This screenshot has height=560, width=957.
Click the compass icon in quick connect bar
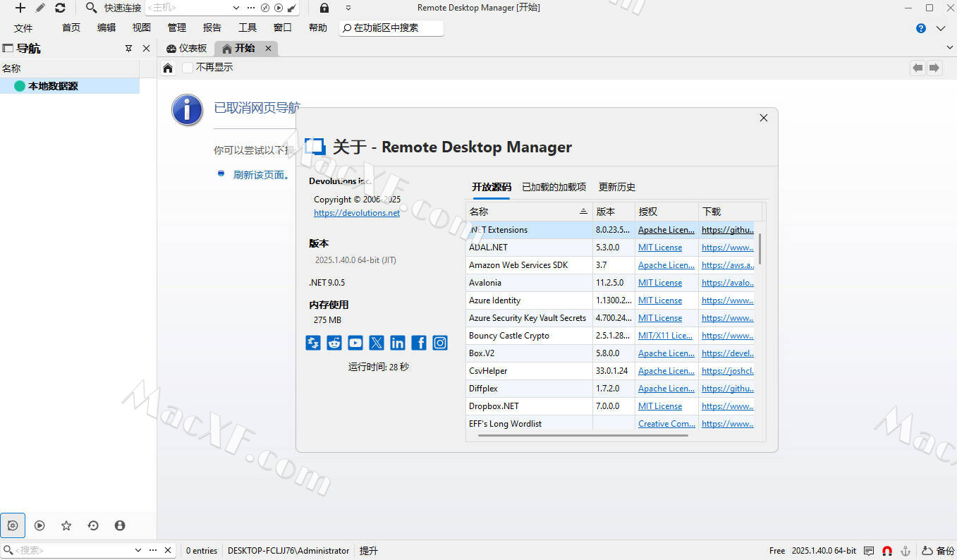point(265,8)
